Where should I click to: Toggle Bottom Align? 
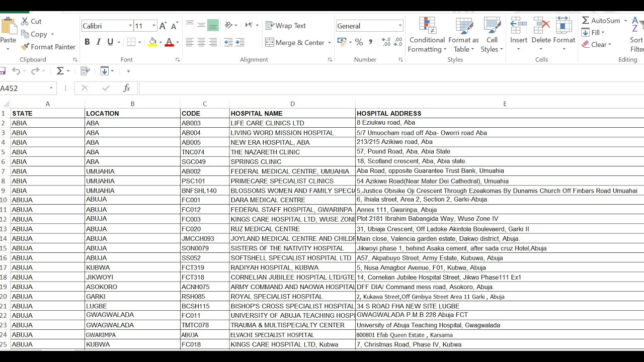213,25
